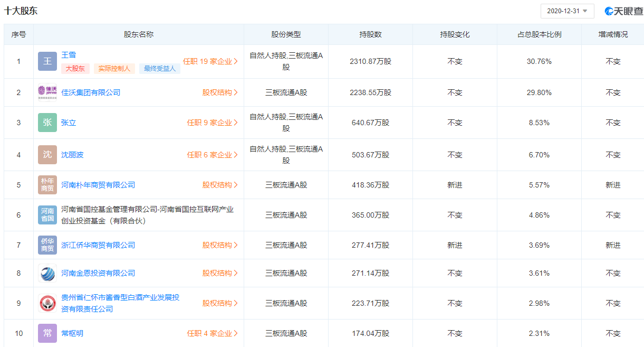The image size is (644, 347).
Task: Expand 沈丽波's 任职 6 家企业
Action: (213, 155)
